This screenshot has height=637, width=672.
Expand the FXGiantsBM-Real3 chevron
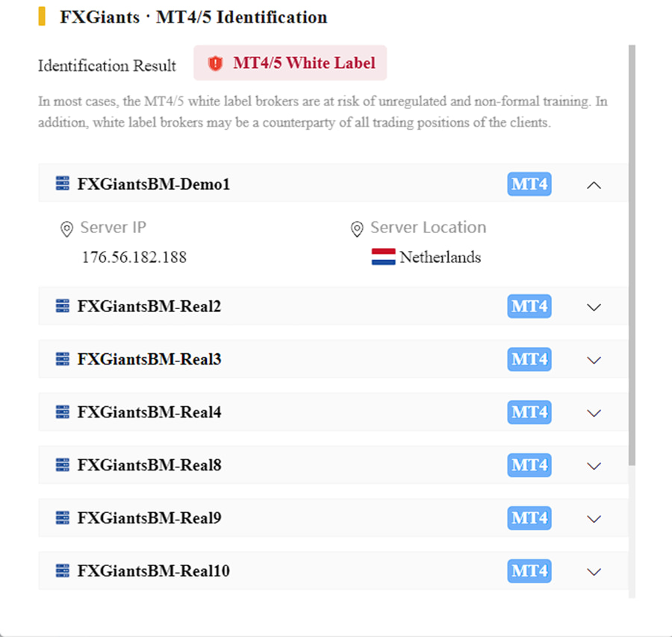coord(594,360)
